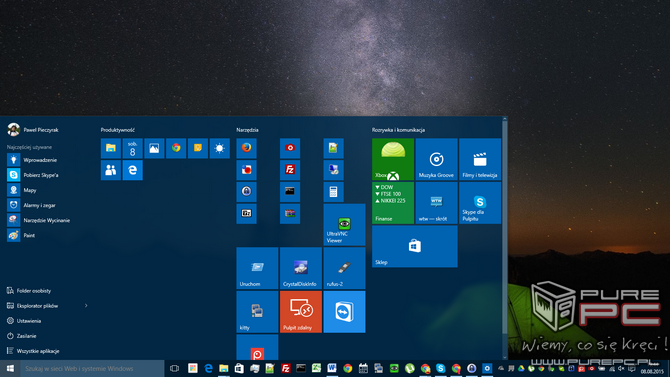
Task: Launch the Firefox tile in Narzędzia
Action: [247, 148]
